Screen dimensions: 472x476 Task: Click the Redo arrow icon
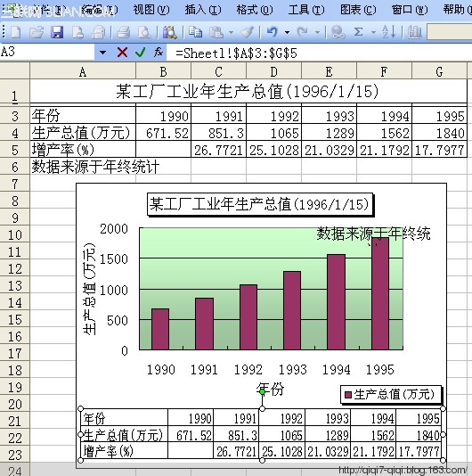[303, 32]
